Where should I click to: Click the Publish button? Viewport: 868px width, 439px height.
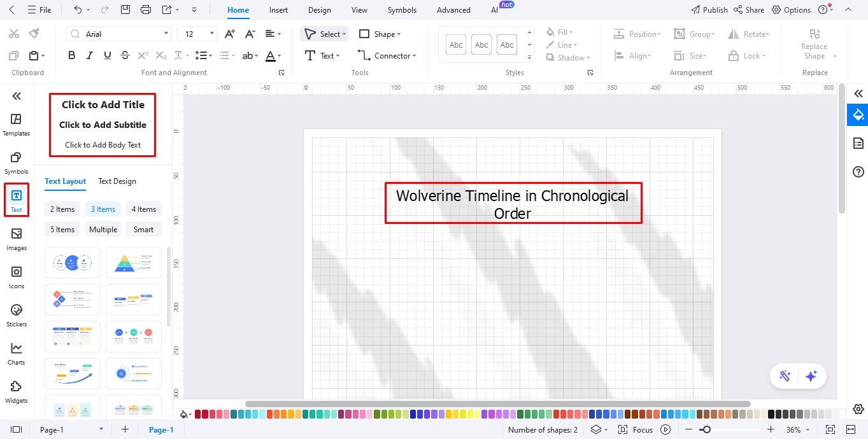709,10
